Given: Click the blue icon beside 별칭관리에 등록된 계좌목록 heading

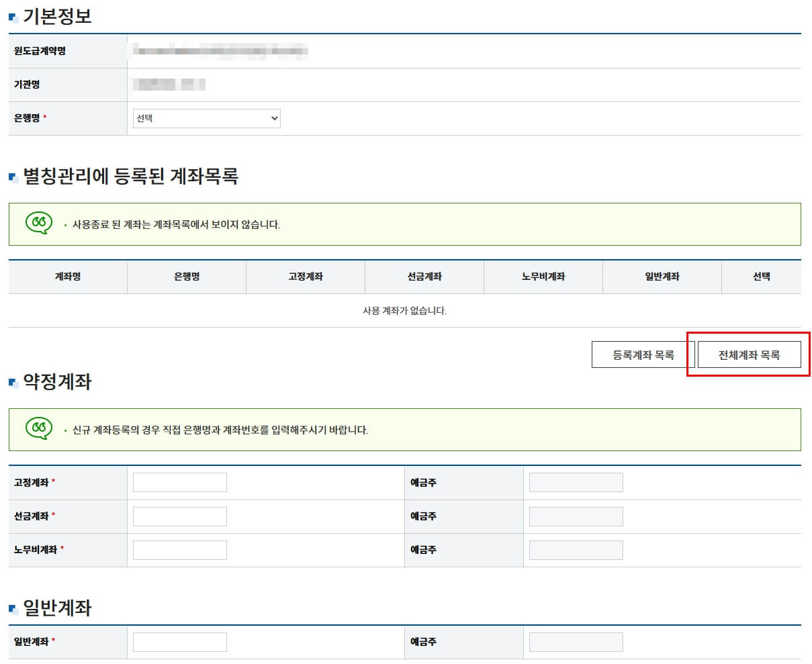Looking at the screenshot, I should click(x=10, y=176).
